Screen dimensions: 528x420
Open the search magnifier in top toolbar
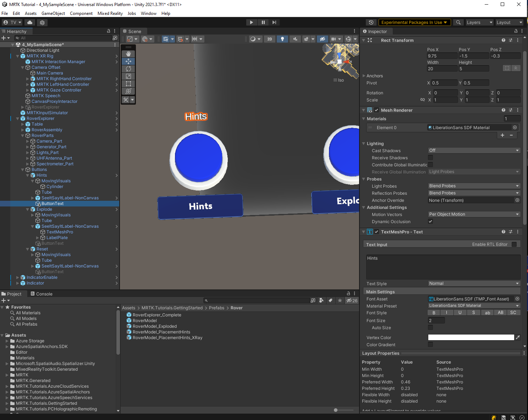click(458, 22)
